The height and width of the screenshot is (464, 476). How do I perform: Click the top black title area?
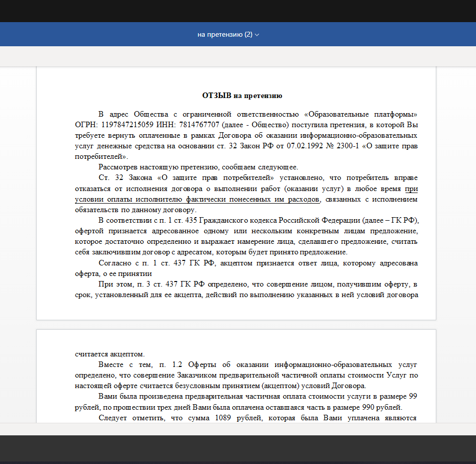[x=238, y=10]
